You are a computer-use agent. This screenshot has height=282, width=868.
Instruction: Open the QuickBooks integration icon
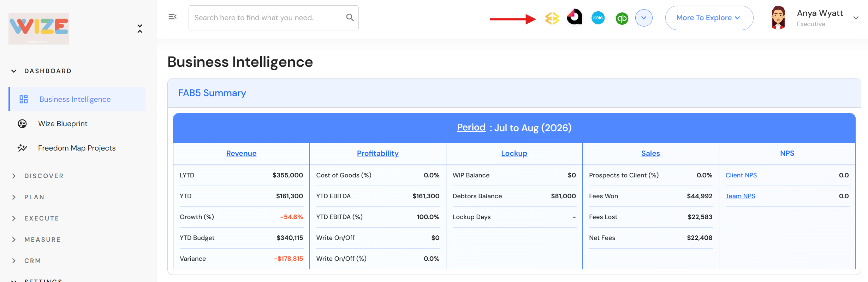pos(622,18)
